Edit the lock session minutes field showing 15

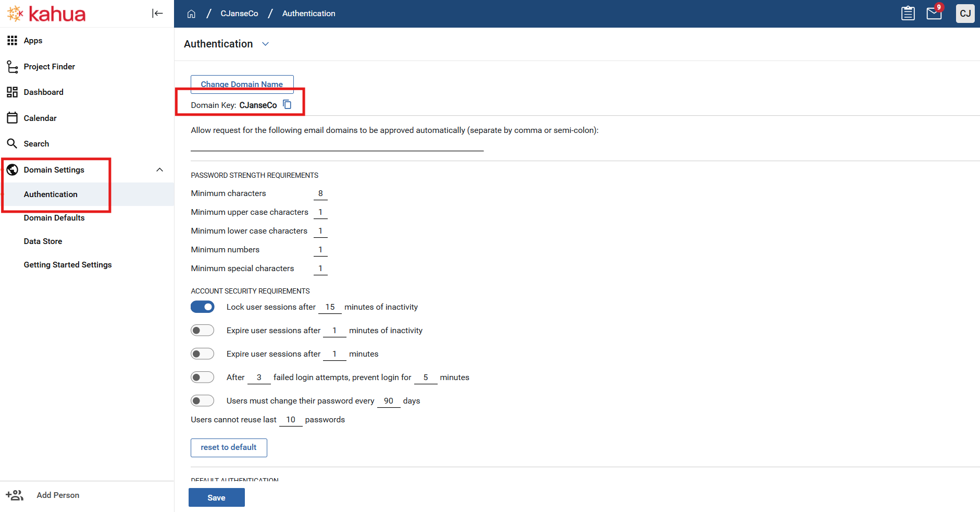[330, 307]
